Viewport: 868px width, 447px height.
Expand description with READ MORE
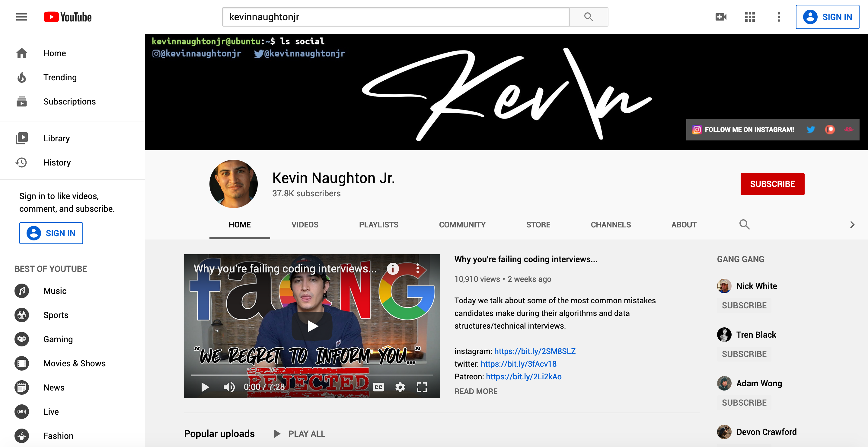[x=475, y=391]
